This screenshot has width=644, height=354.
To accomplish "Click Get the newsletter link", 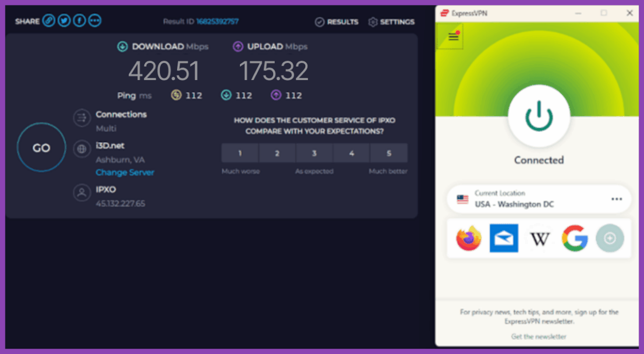I will (x=538, y=336).
